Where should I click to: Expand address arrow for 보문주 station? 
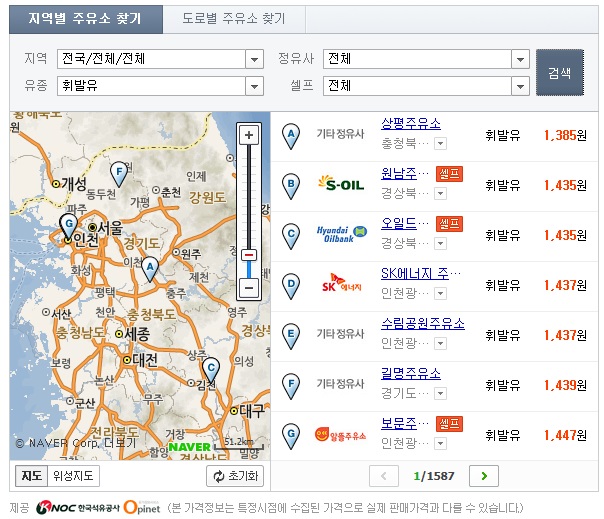[x=440, y=443]
